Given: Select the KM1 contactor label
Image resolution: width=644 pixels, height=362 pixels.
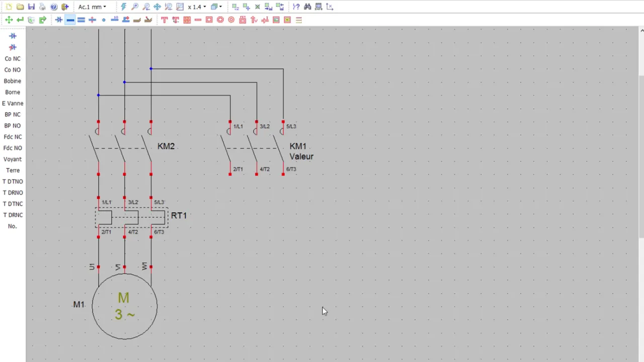Looking at the screenshot, I should click(x=298, y=146).
